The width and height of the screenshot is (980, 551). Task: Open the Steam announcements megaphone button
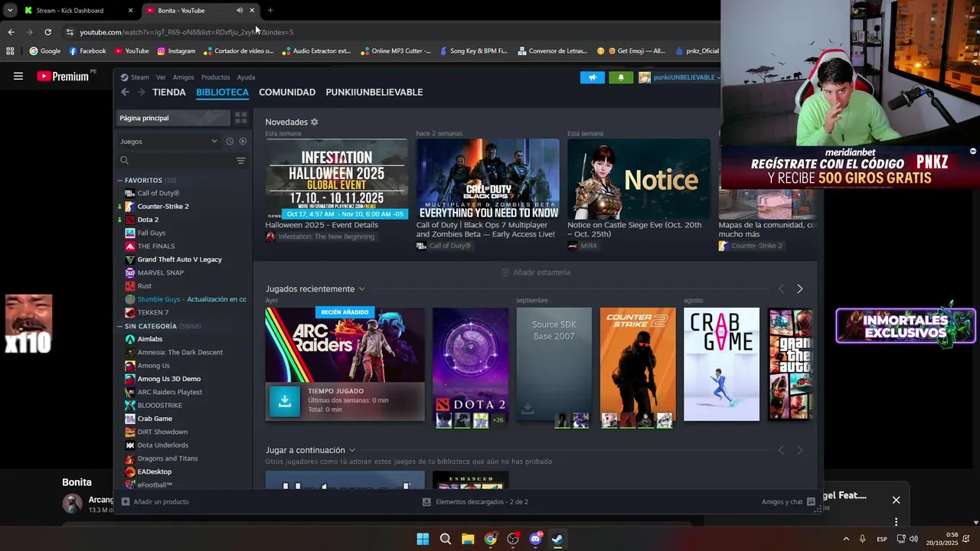coord(592,77)
